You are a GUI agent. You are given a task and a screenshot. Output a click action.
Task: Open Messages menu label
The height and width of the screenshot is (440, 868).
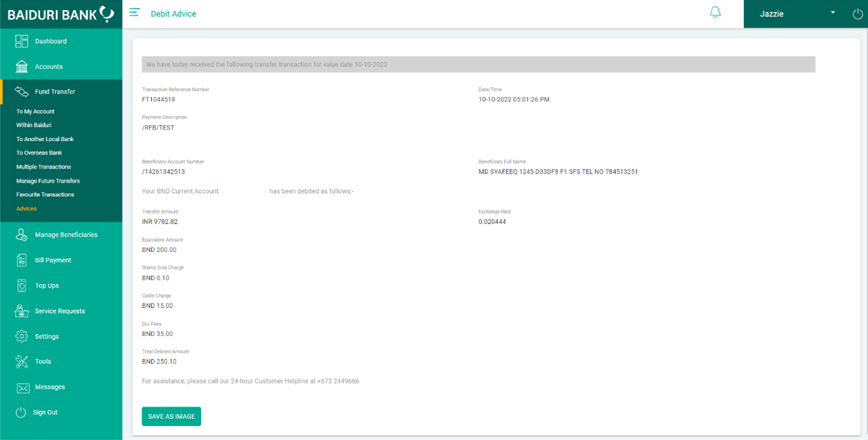click(x=50, y=387)
